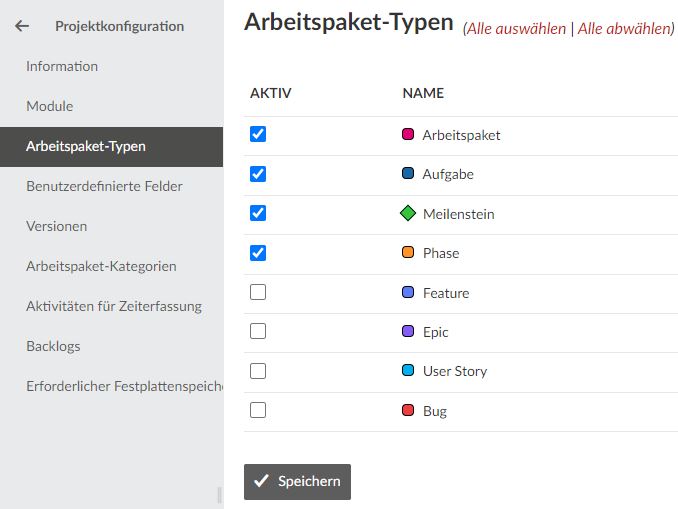Go to Benutzerdefinierte Felder settings

coord(104,186)
